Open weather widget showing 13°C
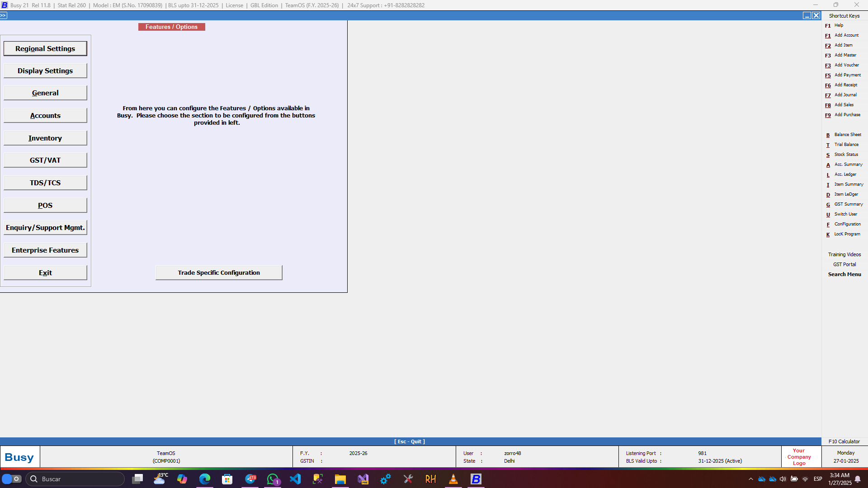The image size is (868, 488). tap(160, 479)
